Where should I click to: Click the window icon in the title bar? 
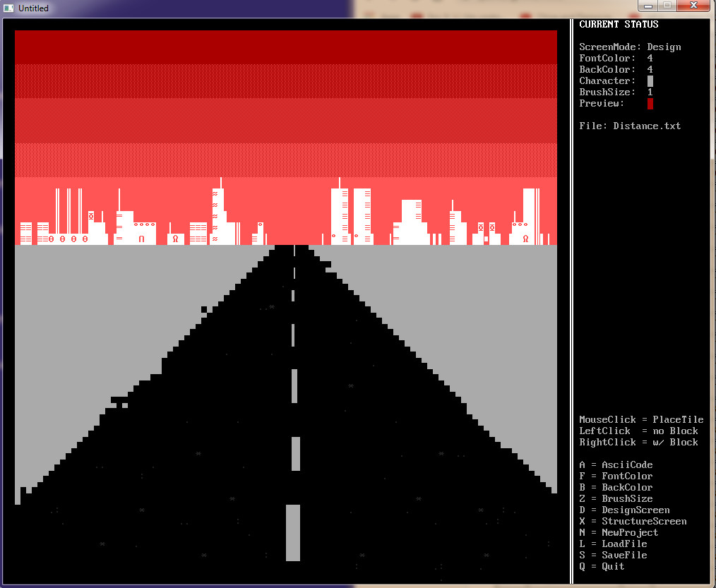(x=8, y=8)
